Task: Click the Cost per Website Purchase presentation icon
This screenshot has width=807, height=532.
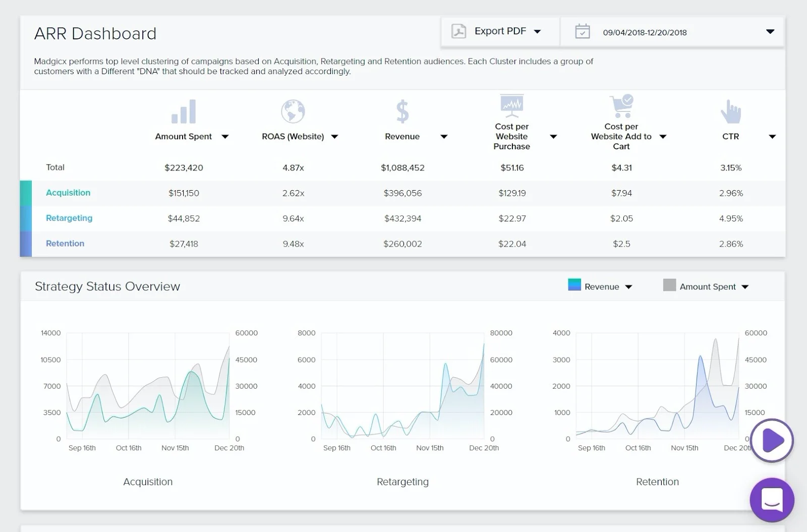Action: (x=512, y=106)
